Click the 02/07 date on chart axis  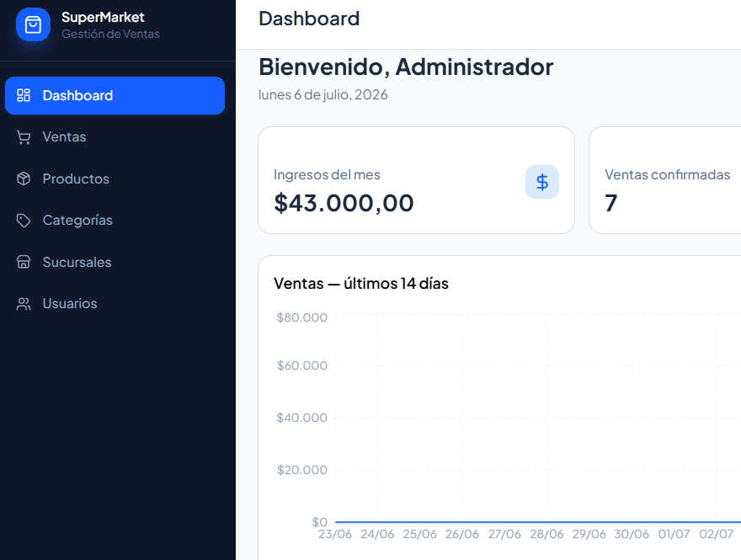coord(717,534)
